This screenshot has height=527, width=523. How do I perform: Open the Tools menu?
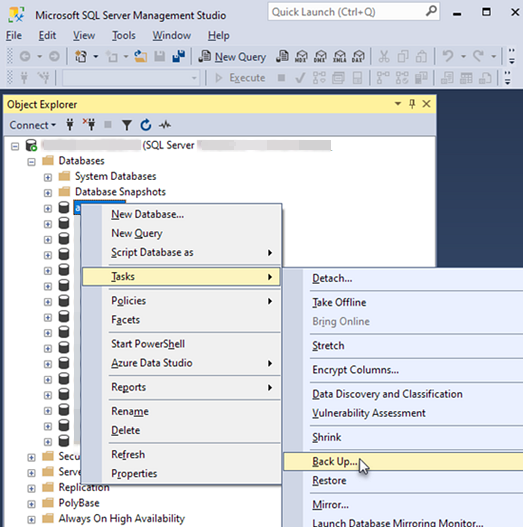click(x=123, y=35)
